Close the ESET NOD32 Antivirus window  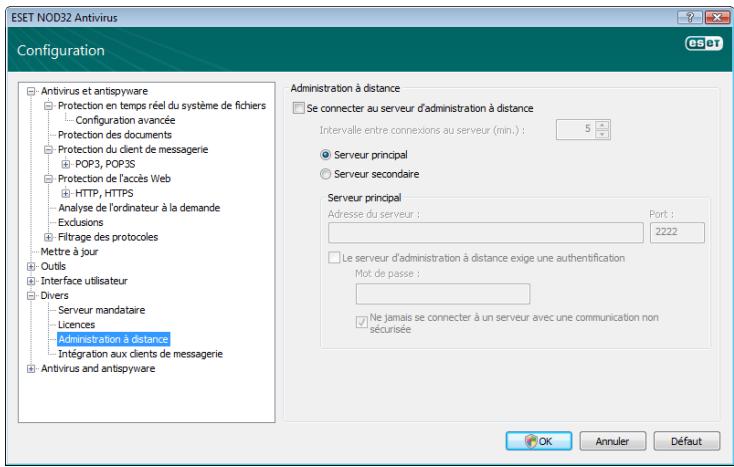pyautogui.click(x=717, y=18)
